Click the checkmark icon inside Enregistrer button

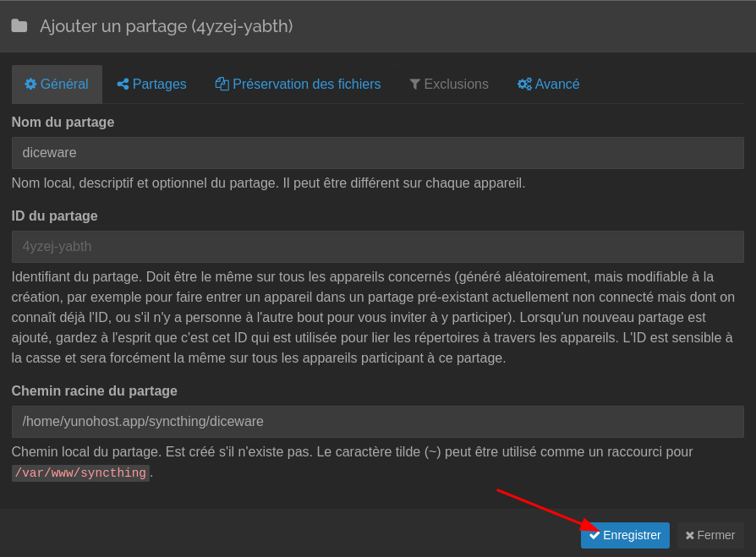(594, 535)
